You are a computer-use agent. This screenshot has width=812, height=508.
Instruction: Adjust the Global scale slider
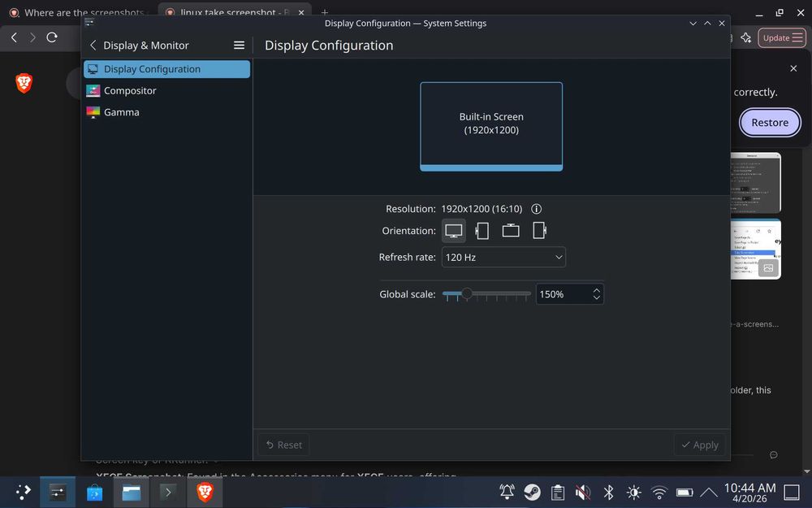point(486,294)
